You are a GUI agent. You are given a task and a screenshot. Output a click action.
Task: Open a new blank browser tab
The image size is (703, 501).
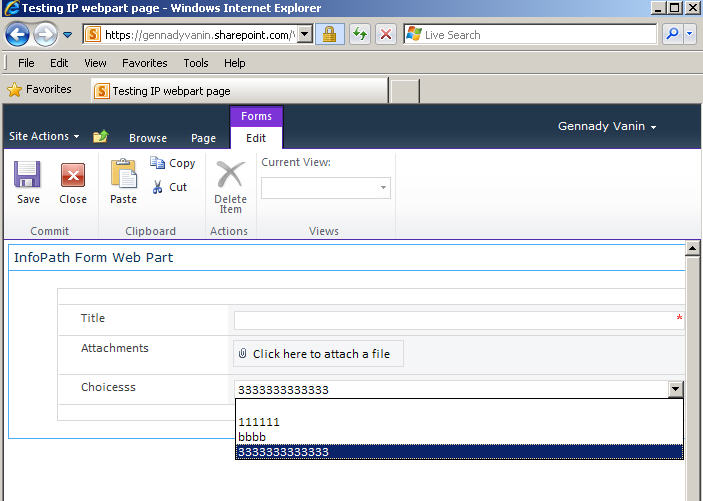click(404, 91)
